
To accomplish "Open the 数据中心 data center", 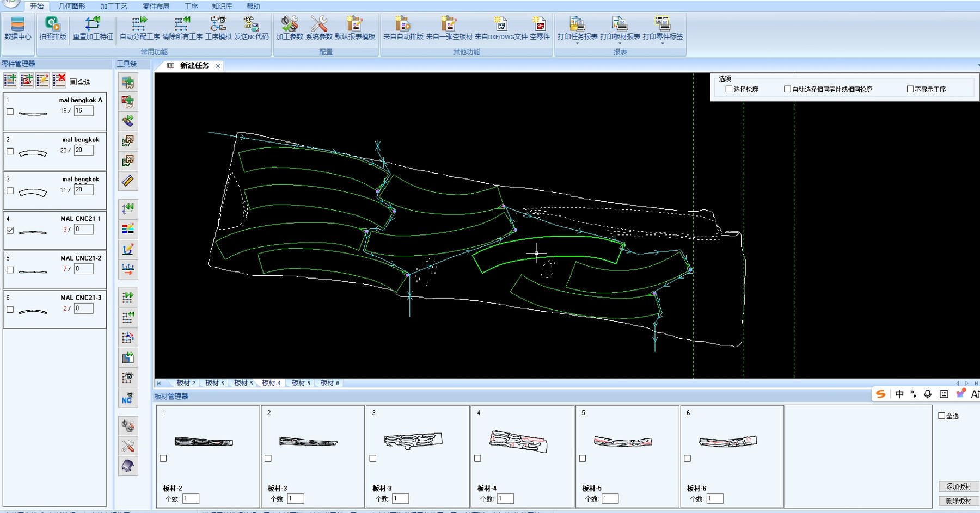I will 18,28.
